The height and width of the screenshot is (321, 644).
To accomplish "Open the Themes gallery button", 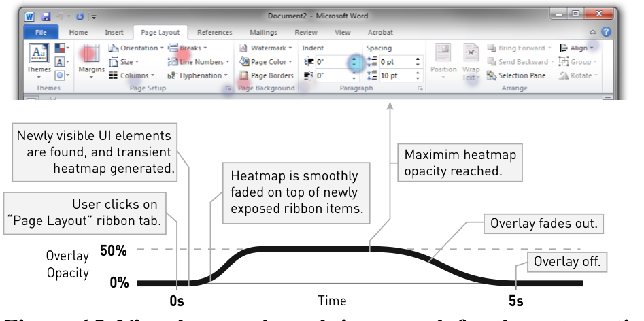I will 39,62.
